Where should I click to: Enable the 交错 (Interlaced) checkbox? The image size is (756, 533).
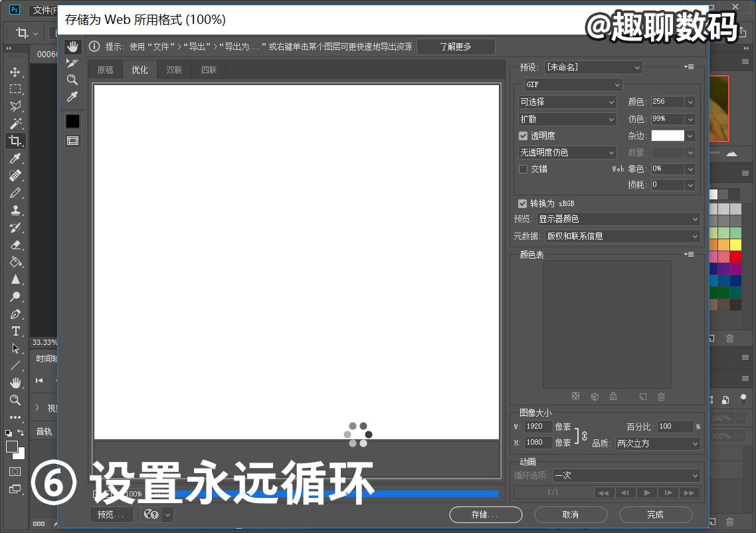point(523,169)
